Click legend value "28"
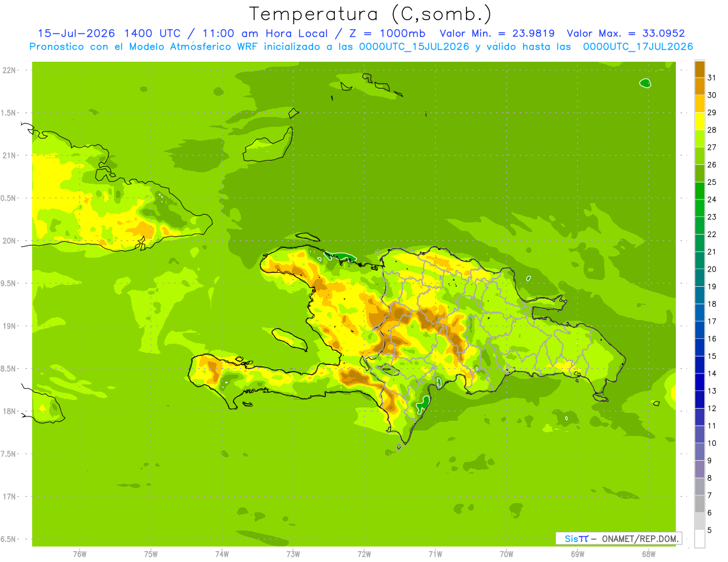 click(712, 130)
